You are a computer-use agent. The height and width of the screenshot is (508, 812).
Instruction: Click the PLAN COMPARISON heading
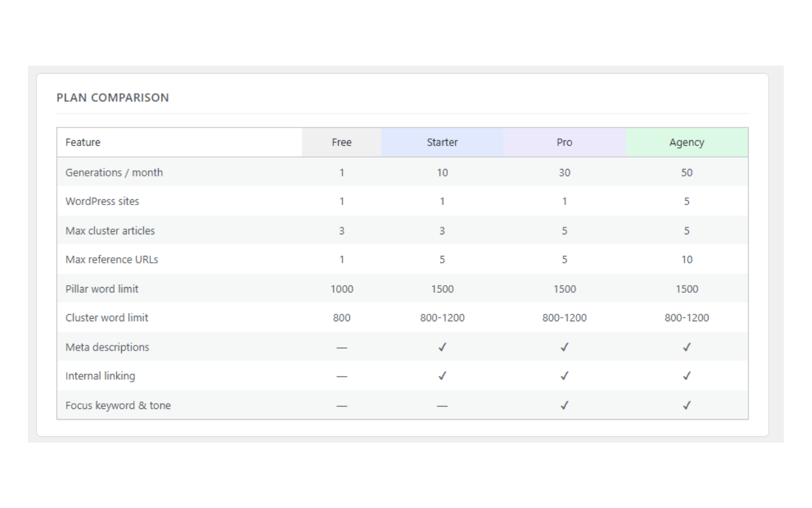pyautogui.click(x=113, y=97)
